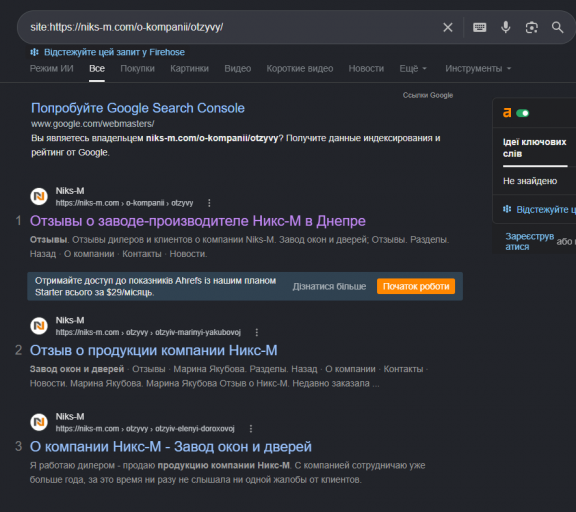Click the Firehose icon under search bar
576x512 pixels.
pyautogui.click(x=34, y=52)
